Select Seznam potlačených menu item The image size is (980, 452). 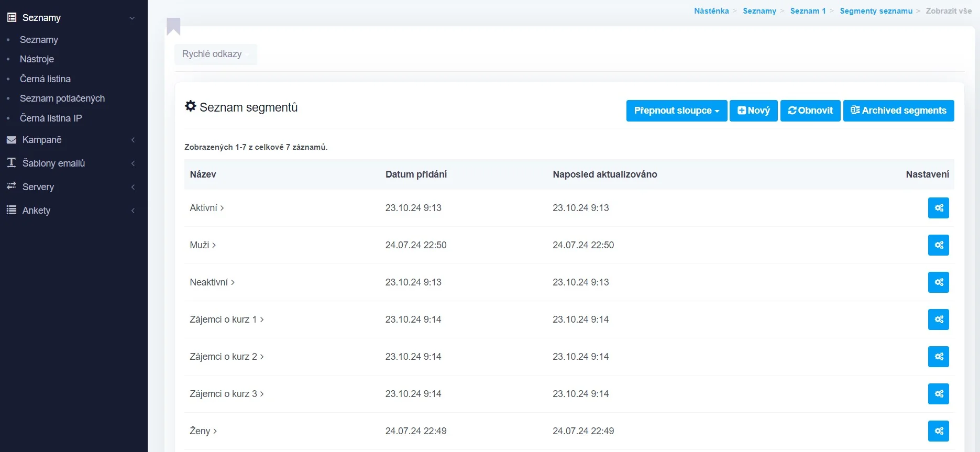pyautogui.click(x=62, y=98)
